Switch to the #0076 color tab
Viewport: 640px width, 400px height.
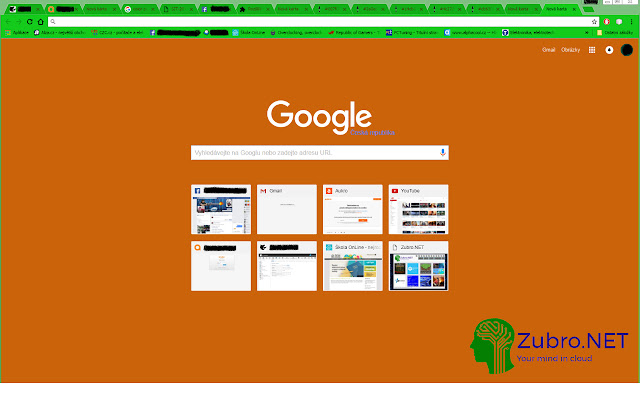tap(330, 9)
